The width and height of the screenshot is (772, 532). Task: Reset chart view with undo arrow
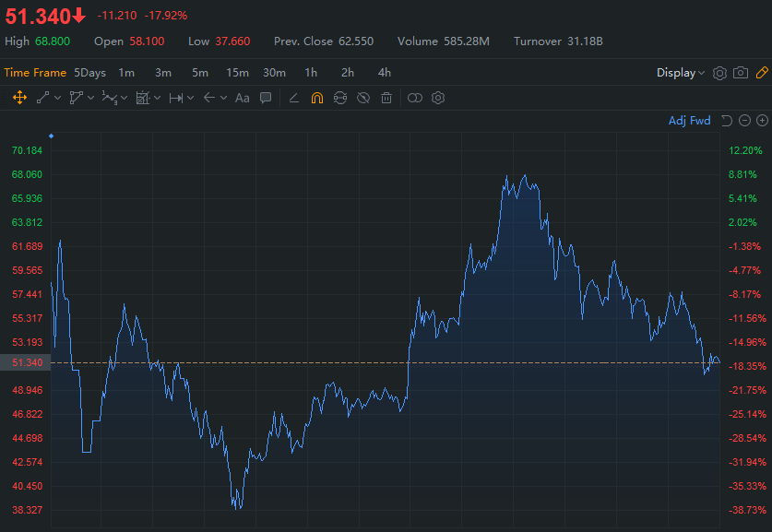point(727,121)
